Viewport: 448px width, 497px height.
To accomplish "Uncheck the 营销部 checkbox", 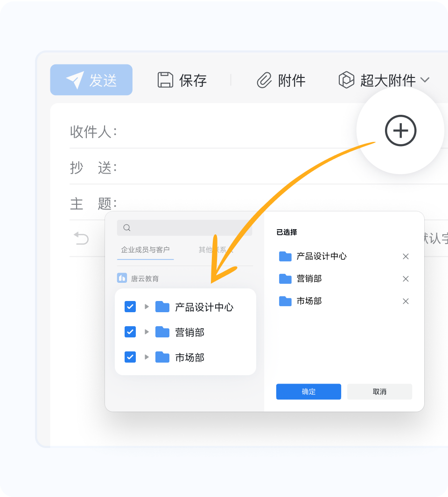I will tap(130, 332).
